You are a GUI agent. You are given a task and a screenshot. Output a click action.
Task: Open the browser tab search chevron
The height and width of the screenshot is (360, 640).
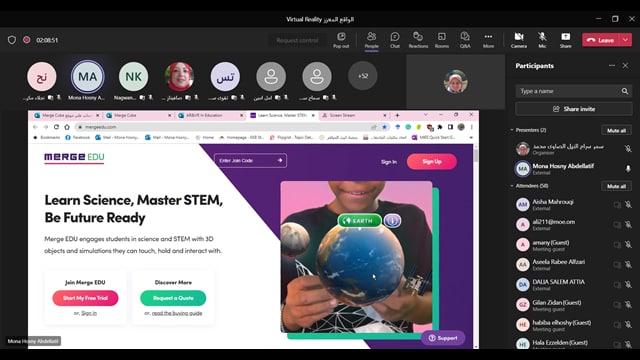pyautogui.click(x=425, y=115)
